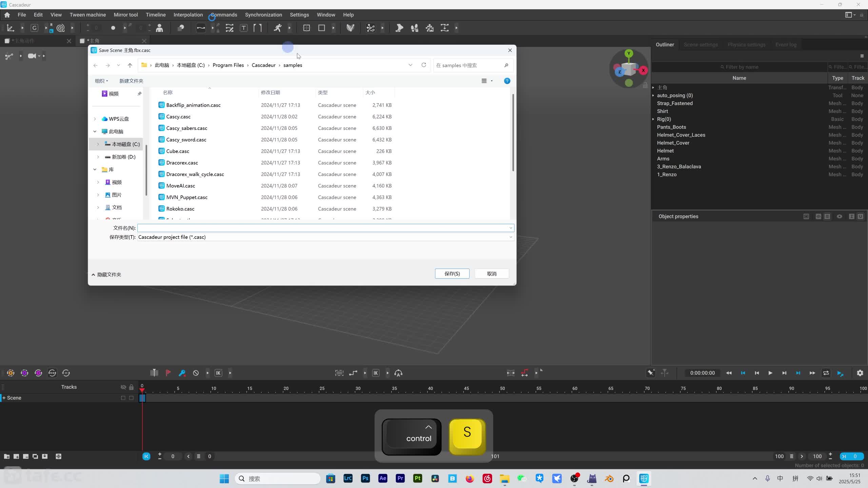This screenshot has height=488, width=868.
Task: Click the text T box icon in the toolbar
Action: tap(243, 28)
